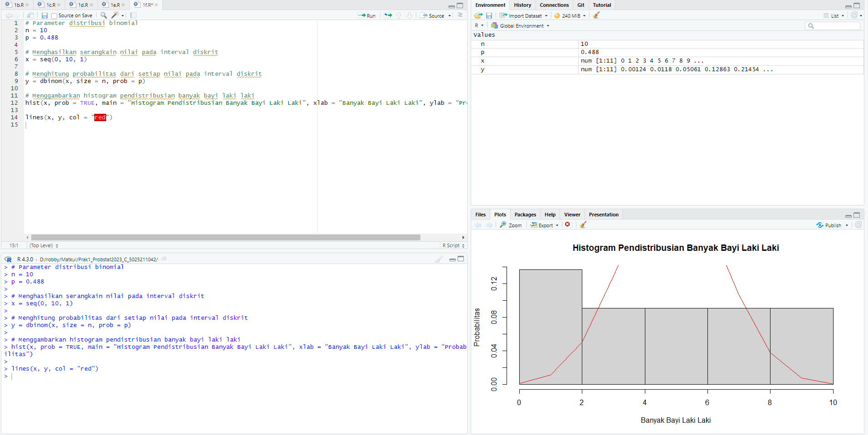Viewport: 868px width, 435px height.
Task: Open the Publish dropdown arrow
Action: pos(847,225)
